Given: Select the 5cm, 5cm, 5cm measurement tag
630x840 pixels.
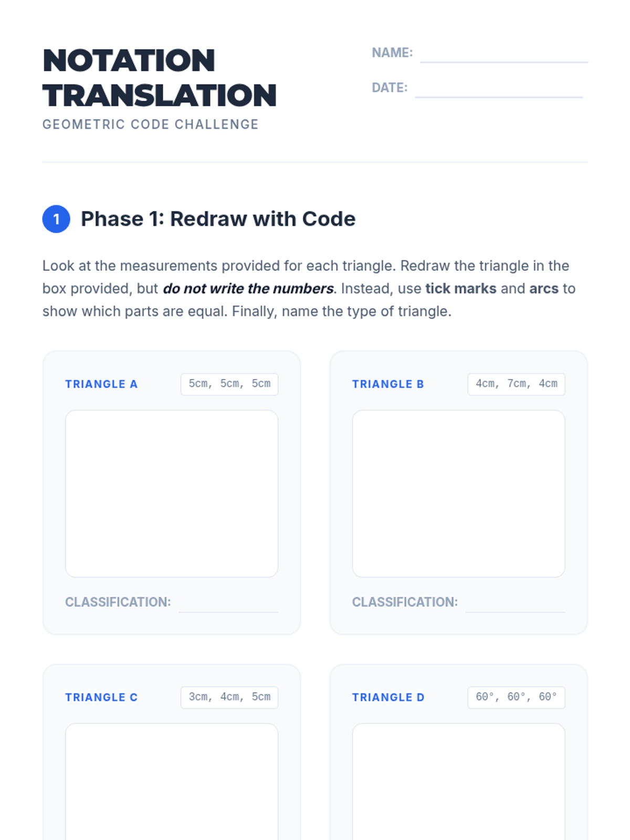Looking at the screenshot, I should tap(229, 384).
